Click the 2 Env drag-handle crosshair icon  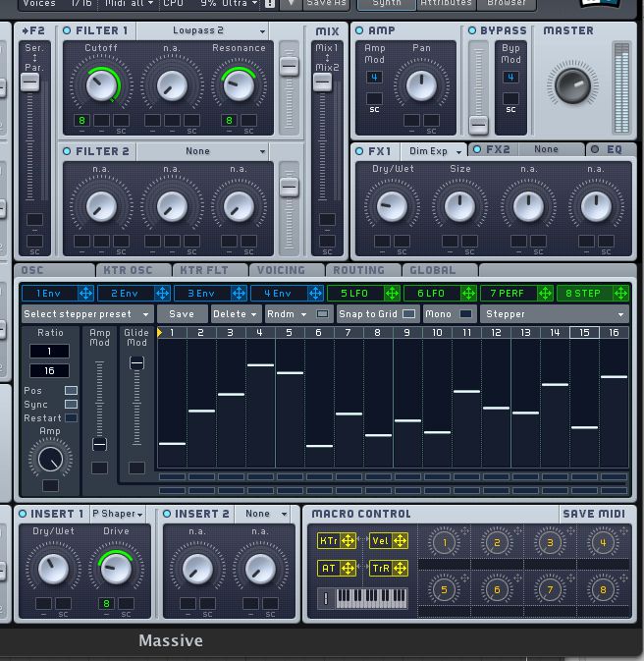[x=162, y=293]
